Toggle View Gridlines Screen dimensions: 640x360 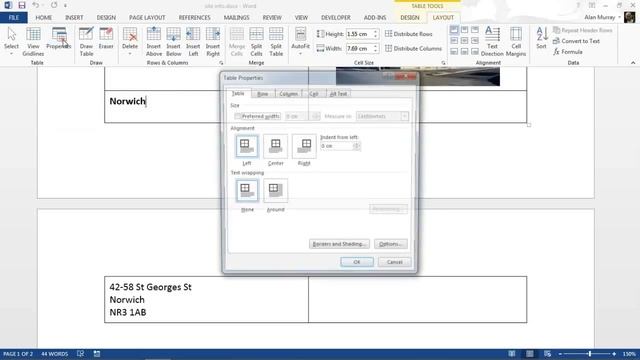pyautogui.click(x=33, y=42)
